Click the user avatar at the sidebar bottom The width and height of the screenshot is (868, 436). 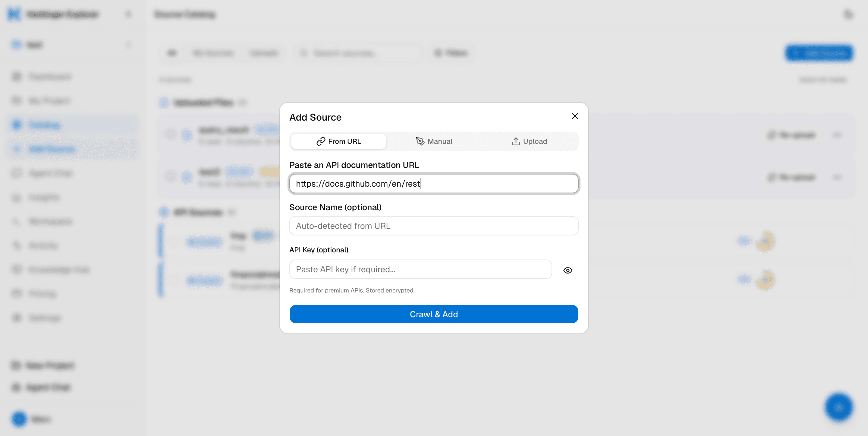tap(19, 419)
